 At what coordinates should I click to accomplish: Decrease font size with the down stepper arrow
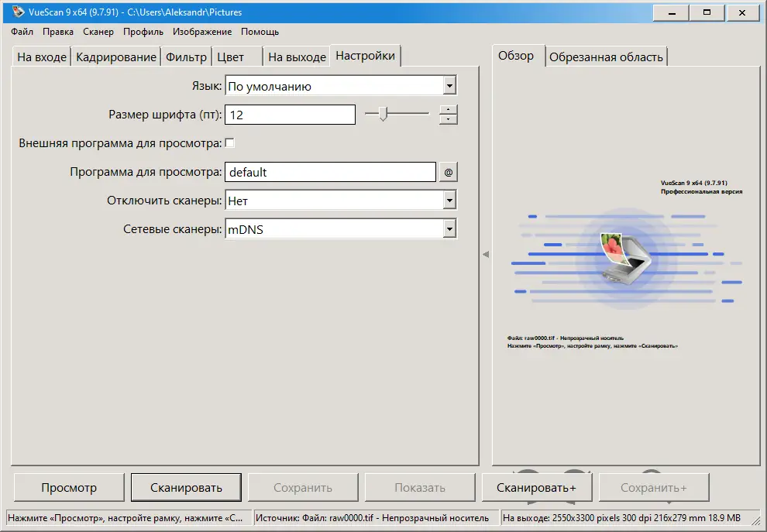pos(448,119)
